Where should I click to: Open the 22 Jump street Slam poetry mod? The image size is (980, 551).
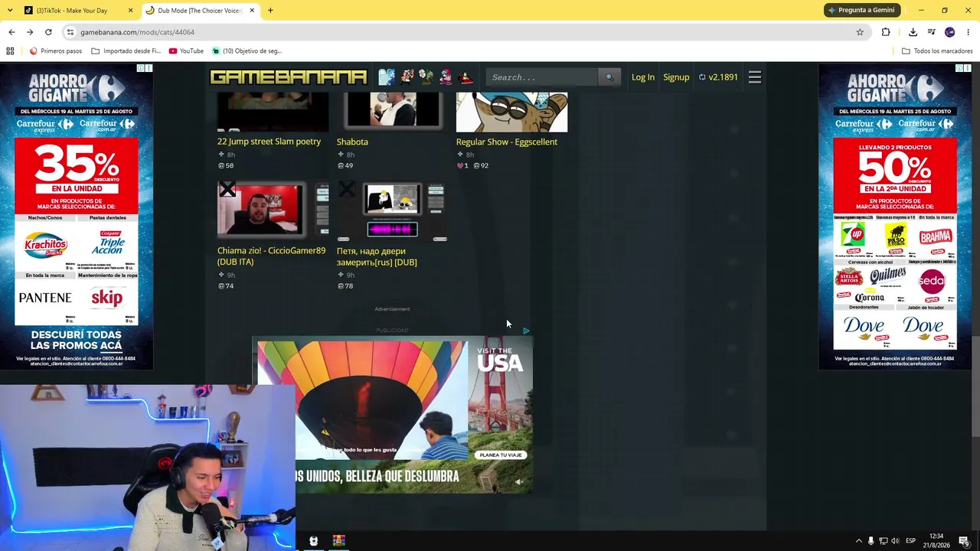coord(269,142)
